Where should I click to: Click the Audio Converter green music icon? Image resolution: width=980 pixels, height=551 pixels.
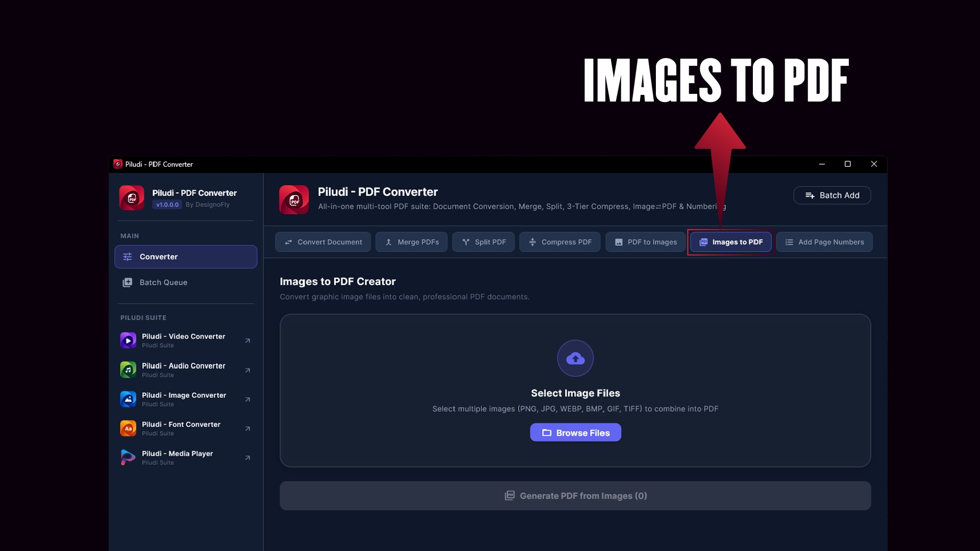[128, 370]
